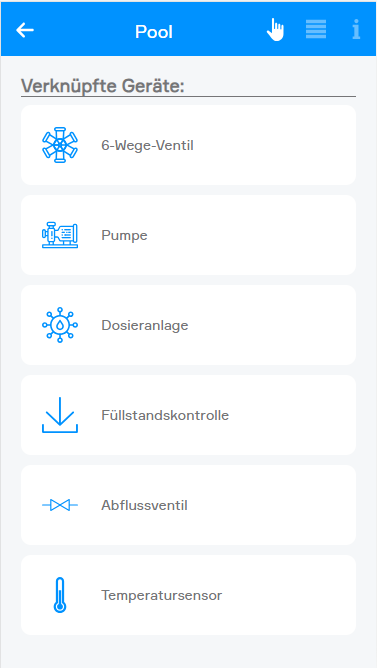Screen dimensions: 377x668
Task: Select the hand pointer control mode icon
Action: coord(276,30)
